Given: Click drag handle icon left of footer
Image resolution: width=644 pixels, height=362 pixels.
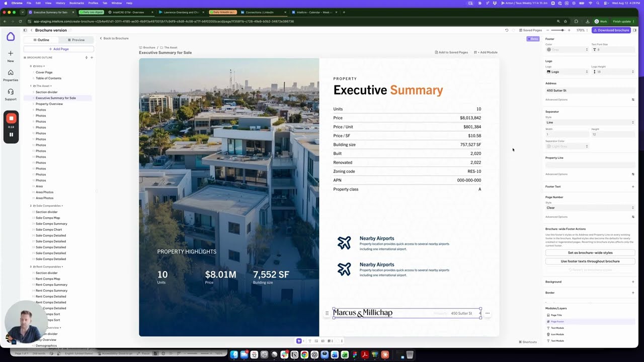Looking at the screenshot, I should 327,313.
